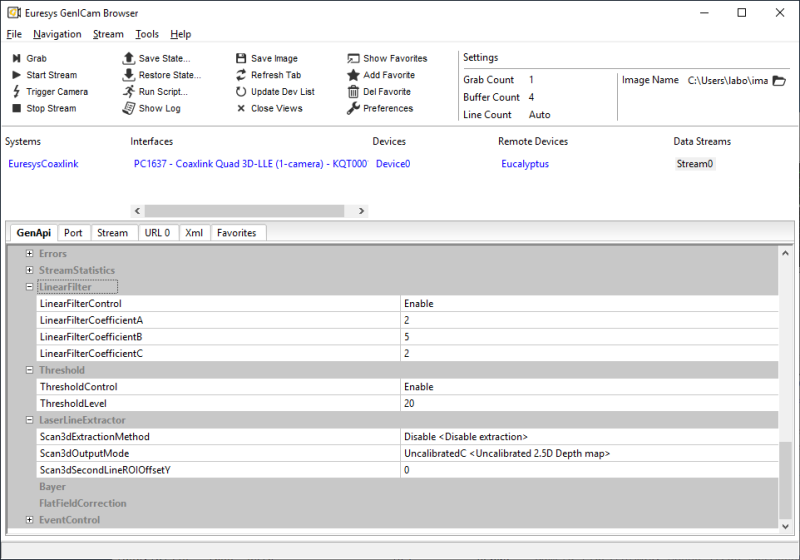The height and width of the screenshot is (560, 800).
Task: Click Interfaces list left scroll arrow
Action: pyautogui.click(x=137, y=211)
